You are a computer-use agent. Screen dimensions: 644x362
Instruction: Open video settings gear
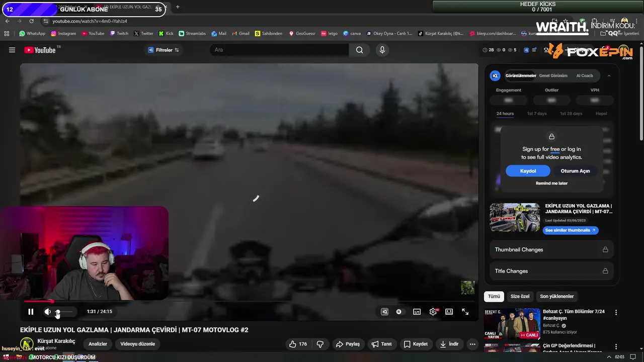coord(433,312)
